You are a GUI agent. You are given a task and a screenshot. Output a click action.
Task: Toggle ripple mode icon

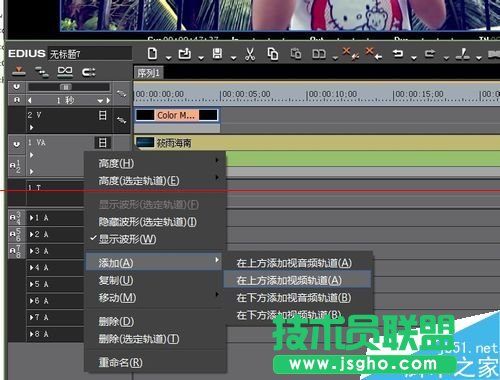click(x=65, y=71)
